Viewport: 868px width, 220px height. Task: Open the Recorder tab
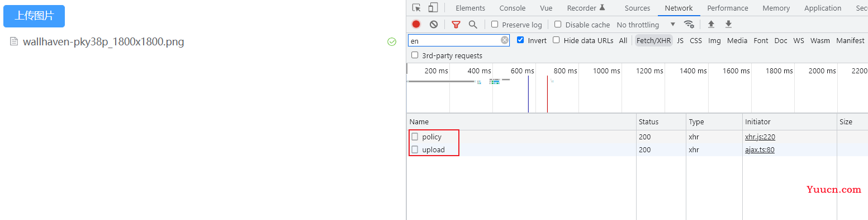[586, 8]
